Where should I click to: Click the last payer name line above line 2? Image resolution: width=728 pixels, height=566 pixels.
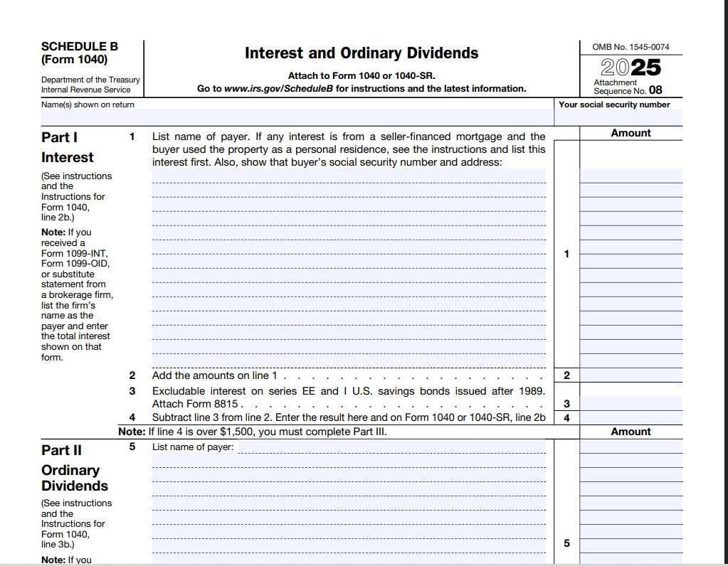pyautogui.click(x=349, y=361)
